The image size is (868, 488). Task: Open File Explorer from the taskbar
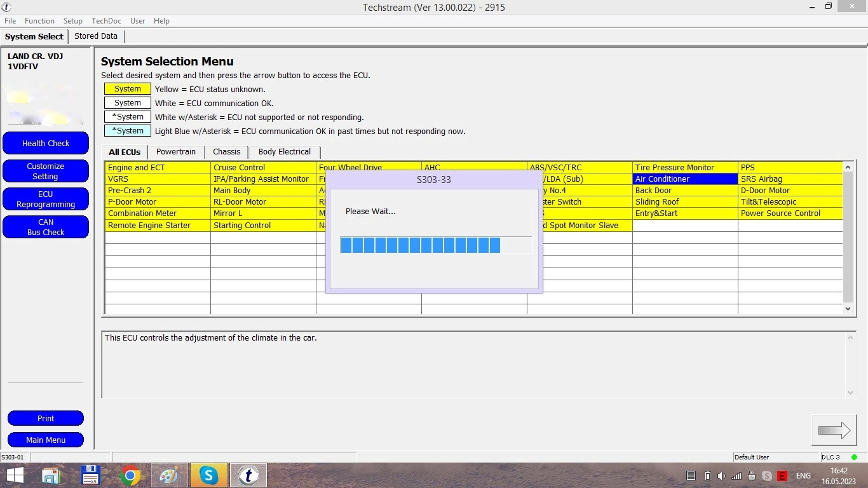click(51, 475)
